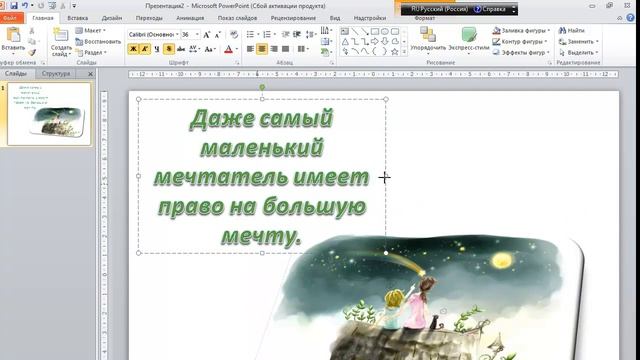
Task: Justify text alignment icon
Action: click(x=285, y=49)
